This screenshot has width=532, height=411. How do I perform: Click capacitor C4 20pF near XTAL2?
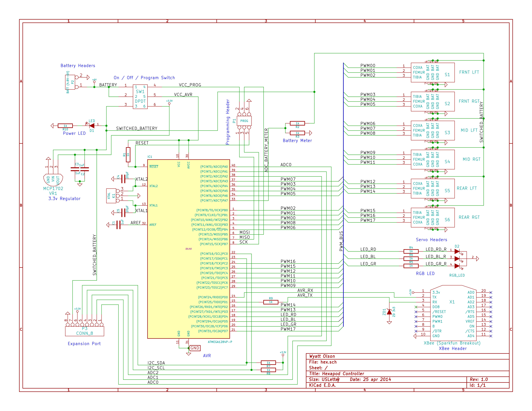point(123,179)
